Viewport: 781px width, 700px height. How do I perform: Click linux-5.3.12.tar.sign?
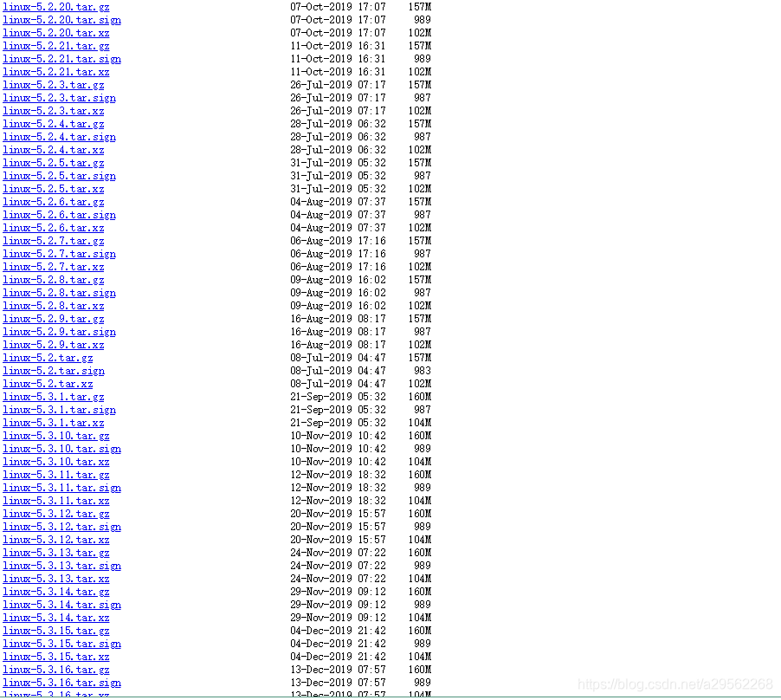pos(61,526)
